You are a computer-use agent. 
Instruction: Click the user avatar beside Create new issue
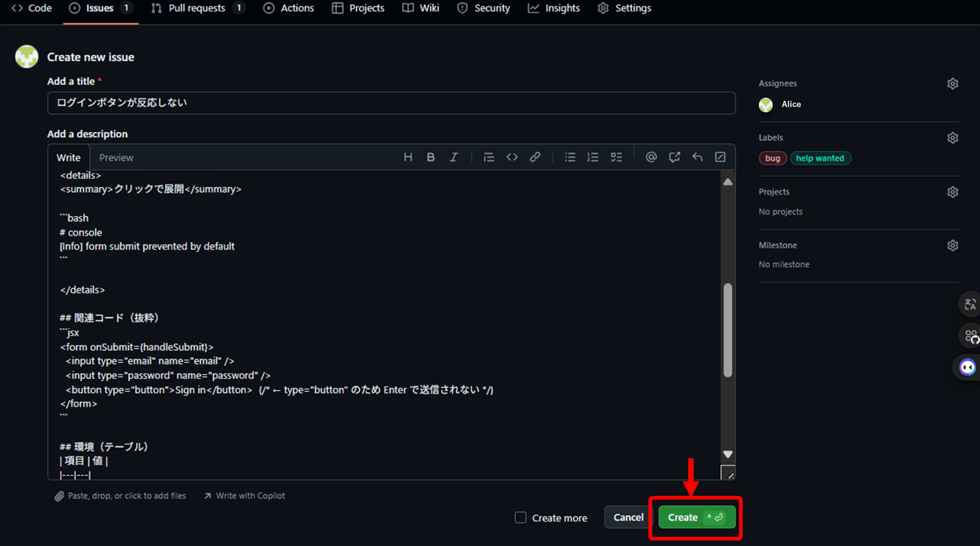(27, 57)
